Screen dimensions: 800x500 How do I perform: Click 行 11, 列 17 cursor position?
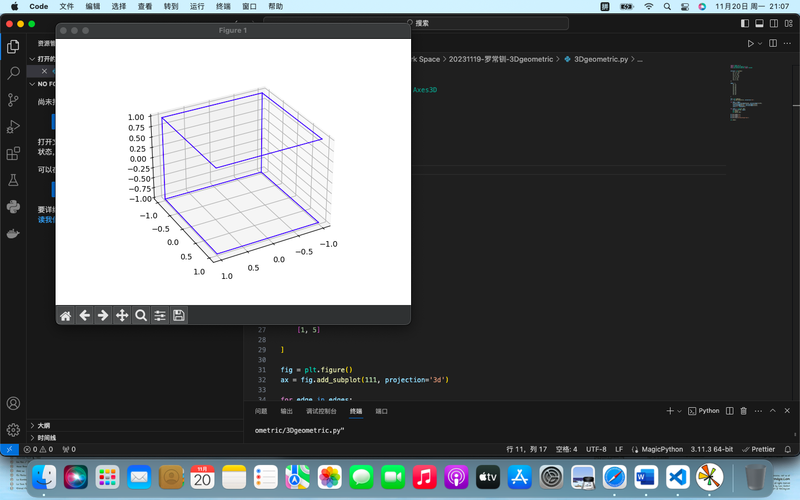pyautogui.click(x=527, y=449)
